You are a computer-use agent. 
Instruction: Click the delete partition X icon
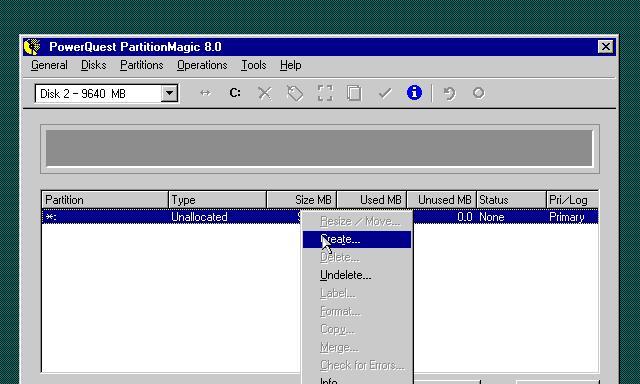tap(264, 93)
